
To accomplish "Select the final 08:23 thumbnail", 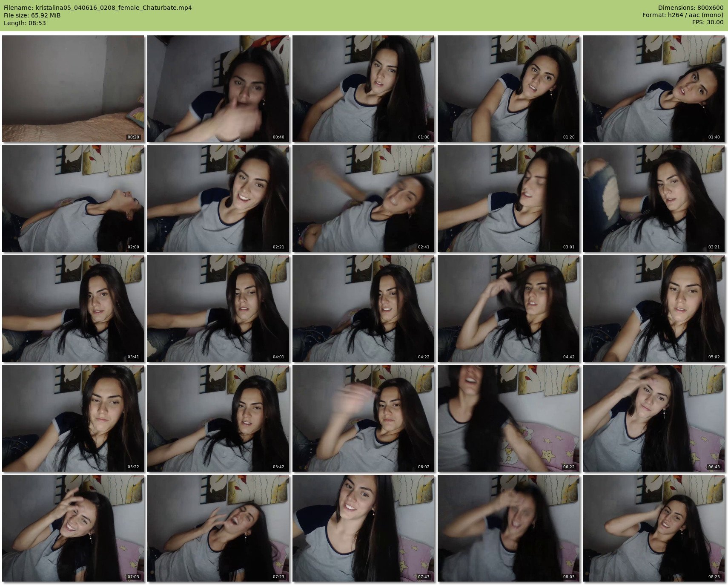I will pyautogui.click(x=653, y=528).
